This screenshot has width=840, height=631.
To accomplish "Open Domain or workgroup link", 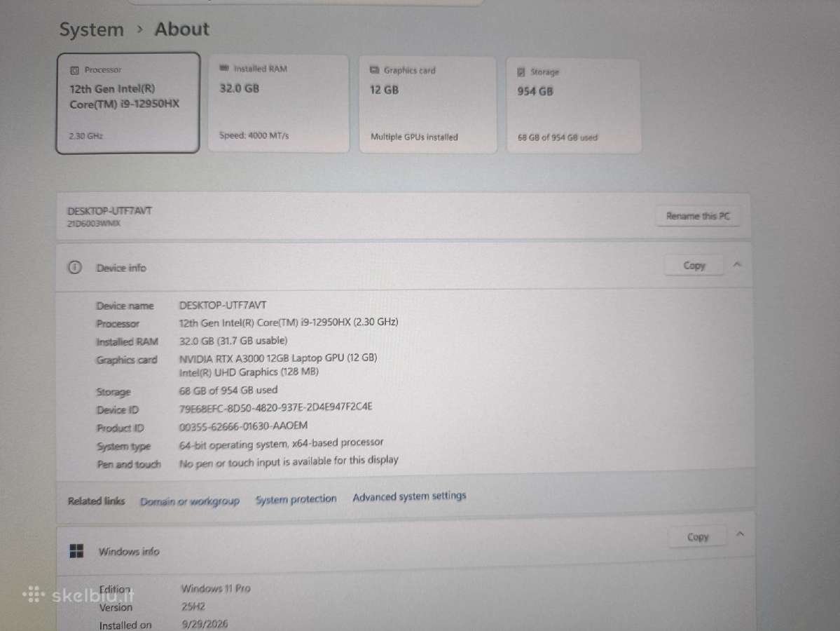I will (190, 501).
